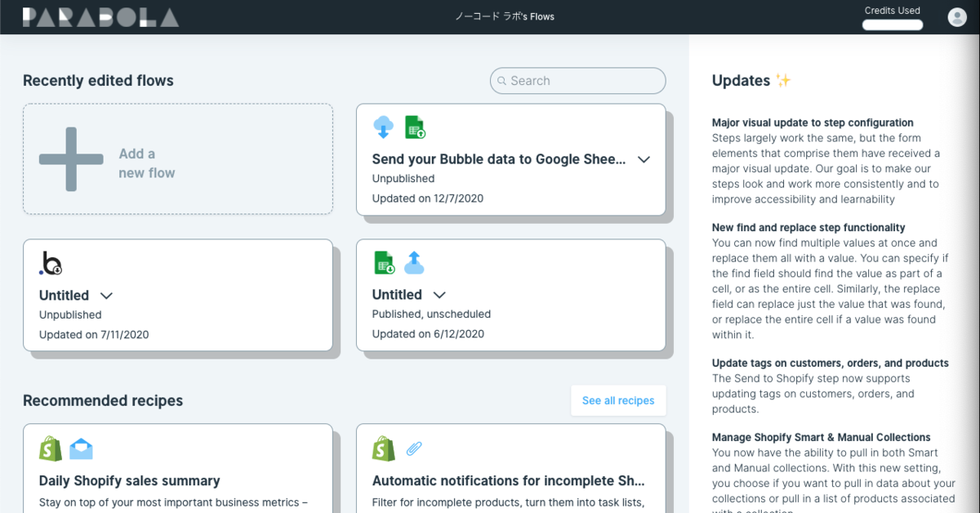Click the Bubble icon on the 7/11/2020 Untitled flow

point(51,263)
